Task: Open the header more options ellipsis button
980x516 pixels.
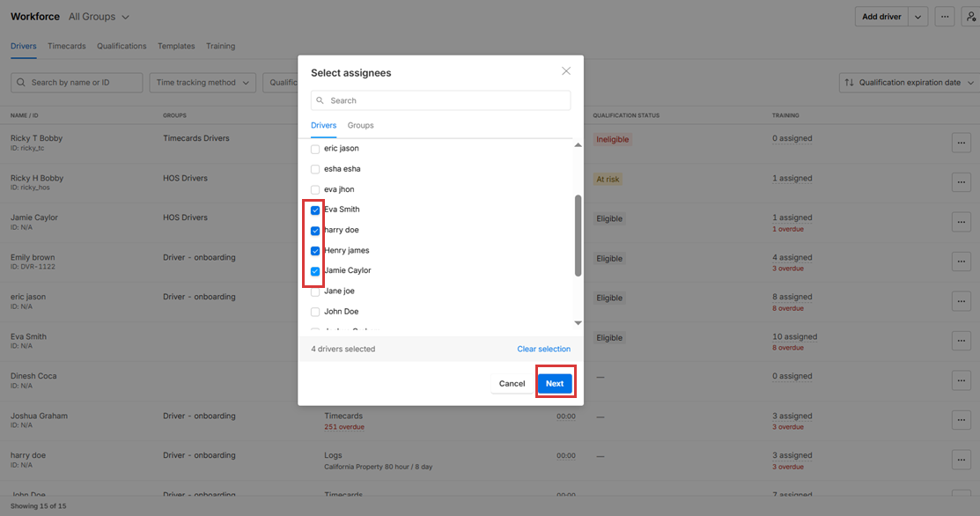Action: click(945, 17)
